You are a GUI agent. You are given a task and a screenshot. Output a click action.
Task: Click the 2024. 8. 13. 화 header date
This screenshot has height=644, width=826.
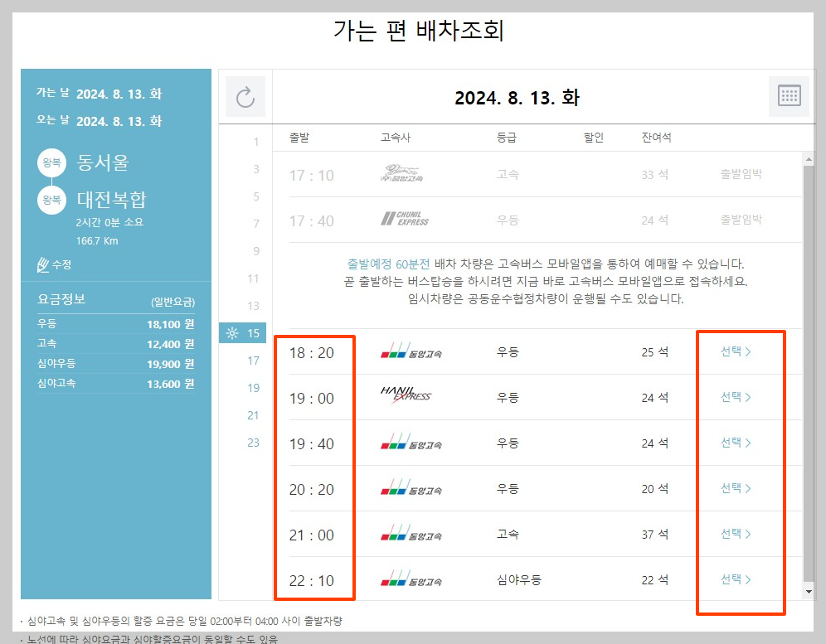point(517,98)
